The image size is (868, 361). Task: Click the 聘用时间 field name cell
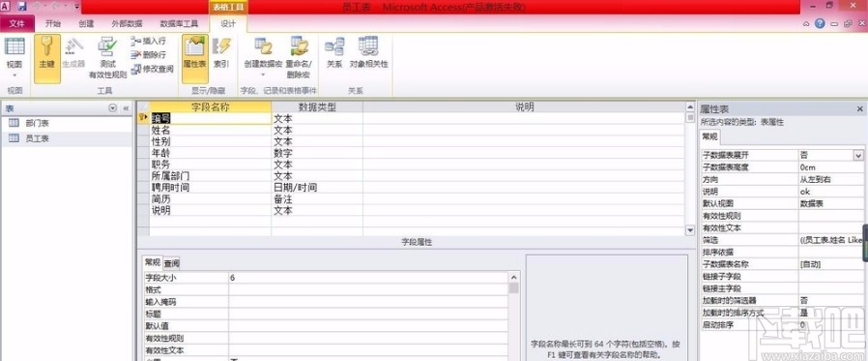211,188
